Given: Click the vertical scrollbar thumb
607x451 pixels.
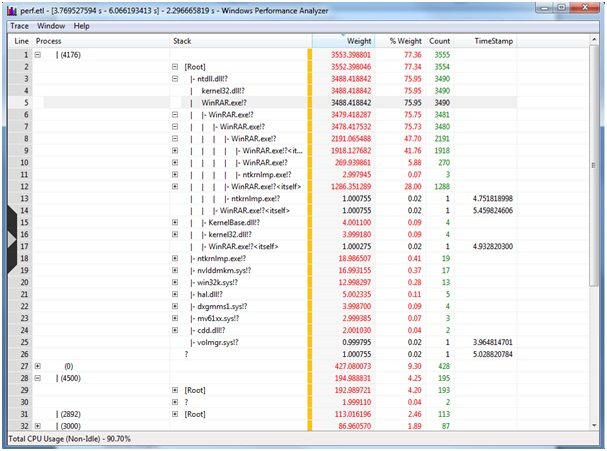Looking at the screenshot, I should point(594,166).
